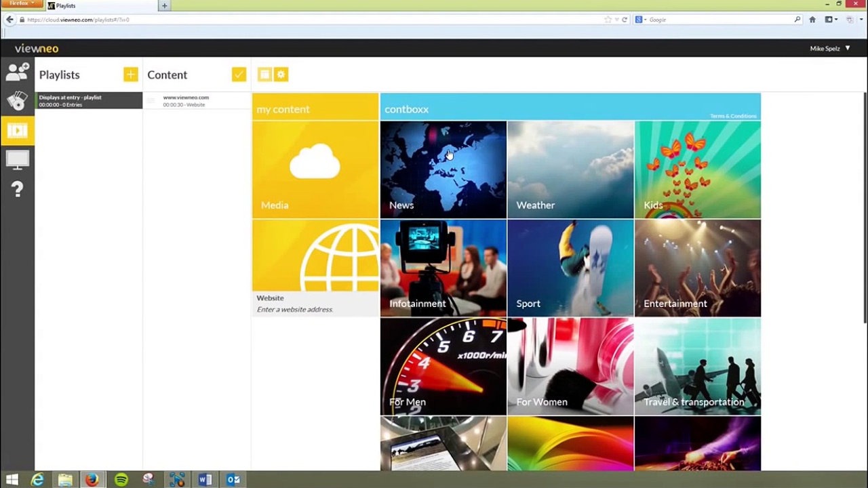The height and width of the screenshot is (488, 868).
Task: Click the viewneo logo
Action: 37,49
